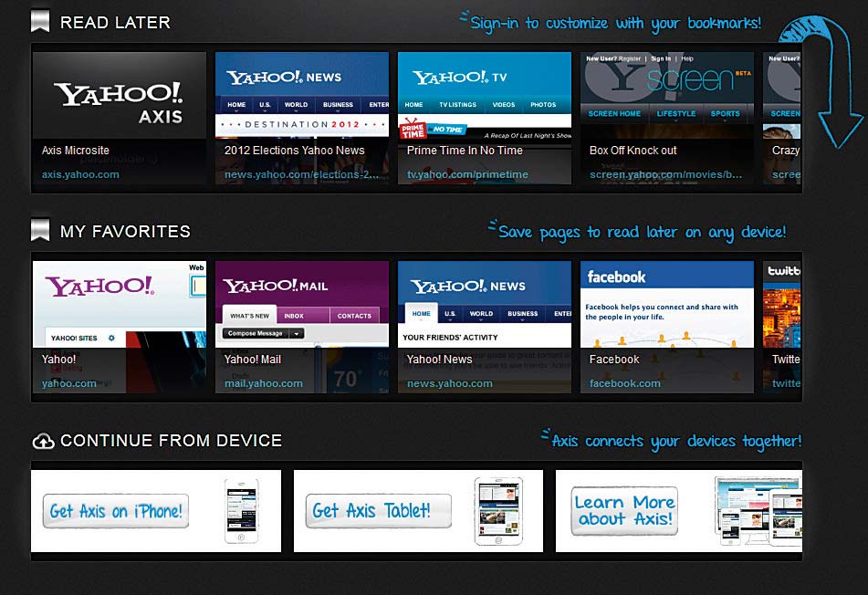The width and height of the screenshot is (868, 595).
Task: Open the Yahoo! TV Prime Time thumbnail
Action: 485,118
